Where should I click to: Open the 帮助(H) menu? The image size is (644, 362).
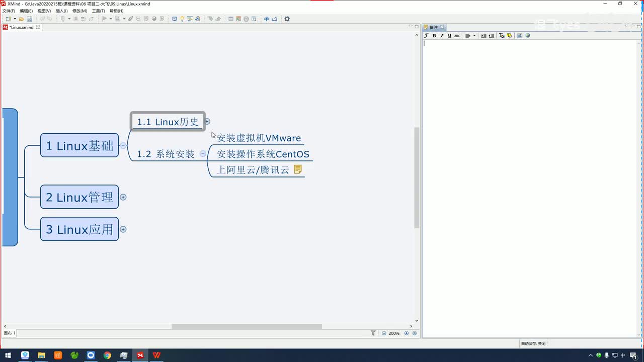116,11
